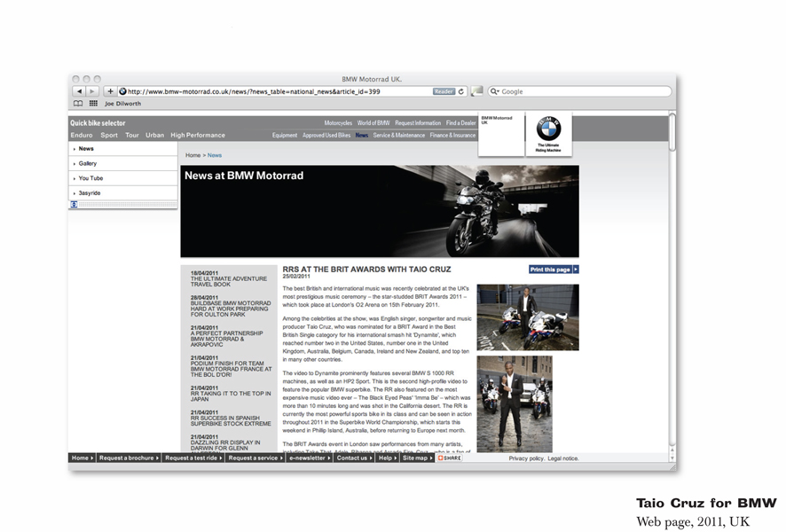Click the SHARE button
The width and height of the screenshot is (786, 532).
tap(449, 458)
